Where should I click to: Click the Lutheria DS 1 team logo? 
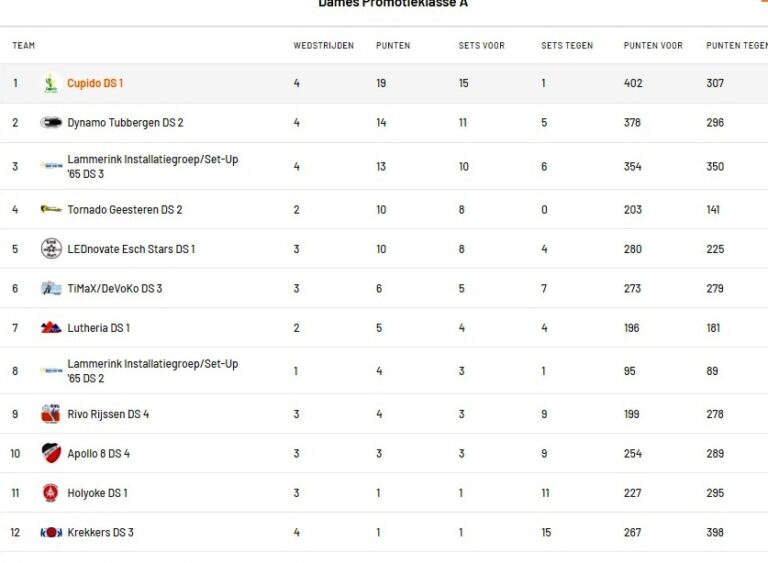pos(51,328)
